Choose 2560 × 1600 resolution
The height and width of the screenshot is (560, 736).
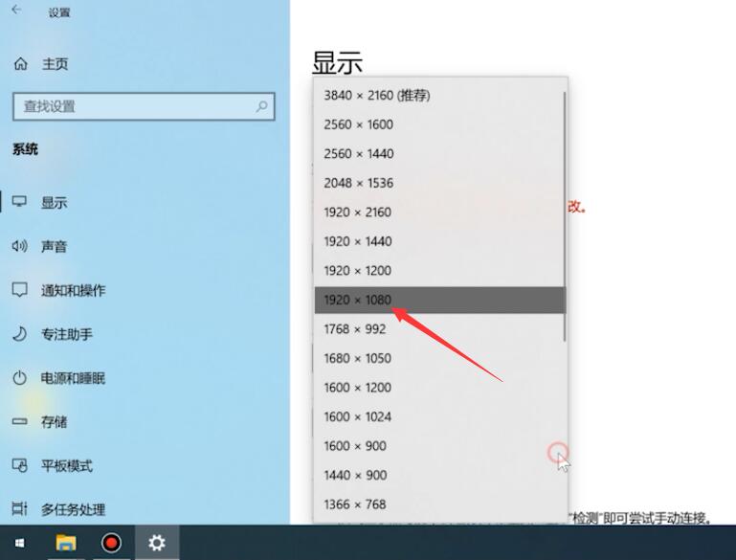tap(440, 124)
